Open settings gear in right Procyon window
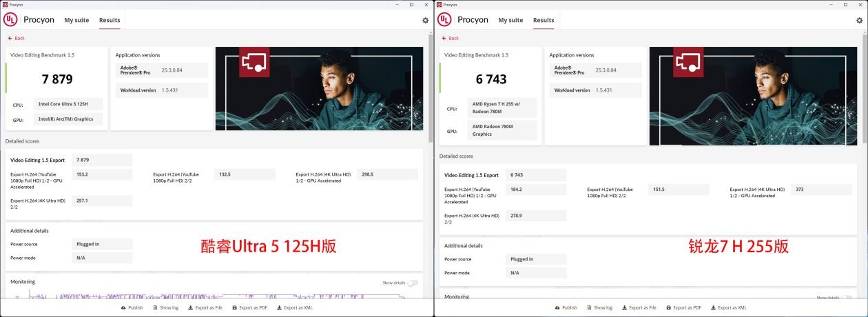Image resolution: width=868 pixels, height=317 pixels. [x=859, y=21]
